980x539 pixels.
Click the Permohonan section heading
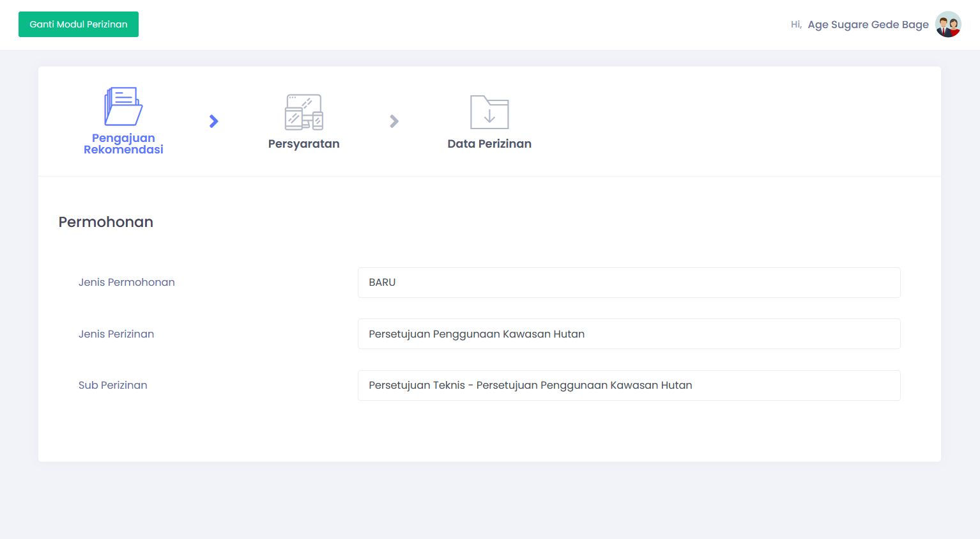[106, 222]
